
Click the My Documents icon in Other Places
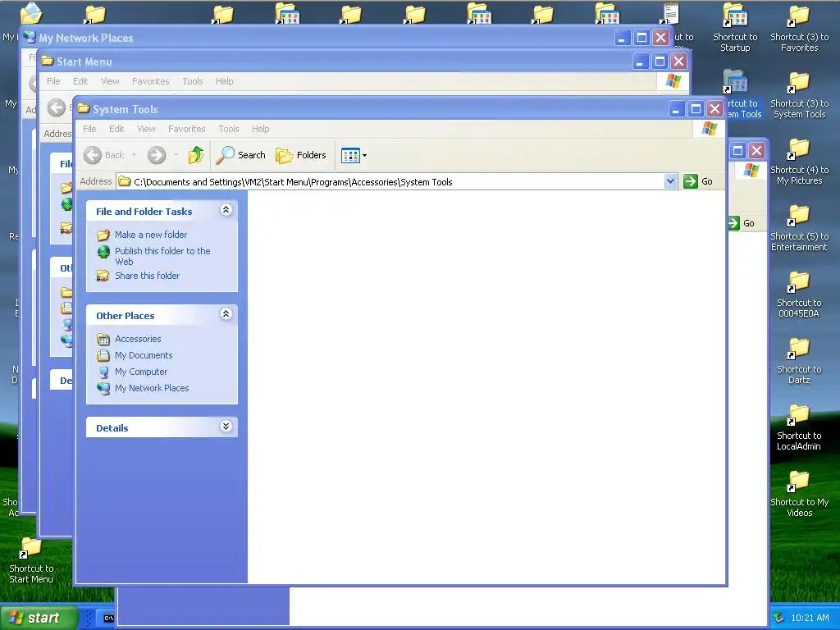pyautogui.click(x=103, y=356)
